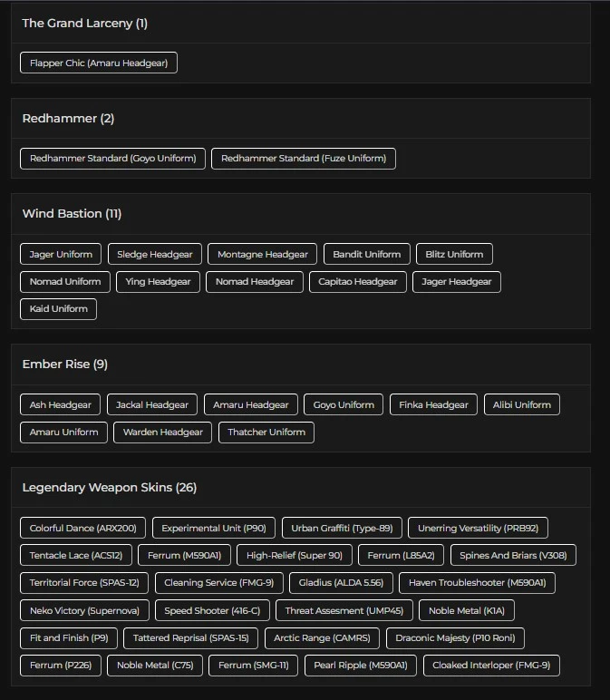Click the Wind Bastion (11) section header
This screenshot has height=700, width=610.
click(x=73, y=213)
